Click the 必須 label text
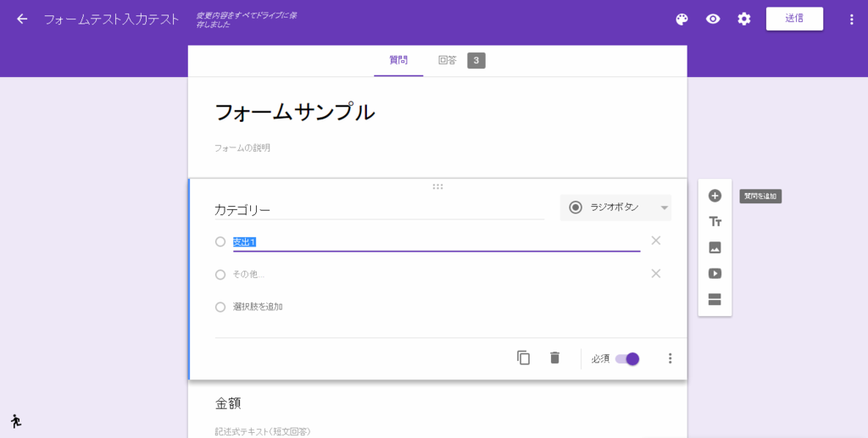The height and width of the screenshot is (438, 868). [x=600, y=359]
